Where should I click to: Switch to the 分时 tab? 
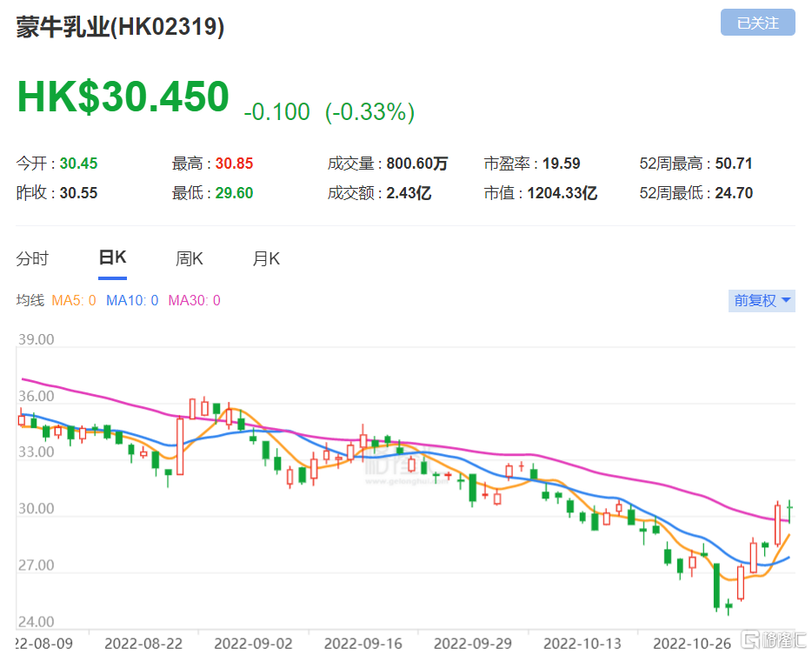tap(32, 258)
